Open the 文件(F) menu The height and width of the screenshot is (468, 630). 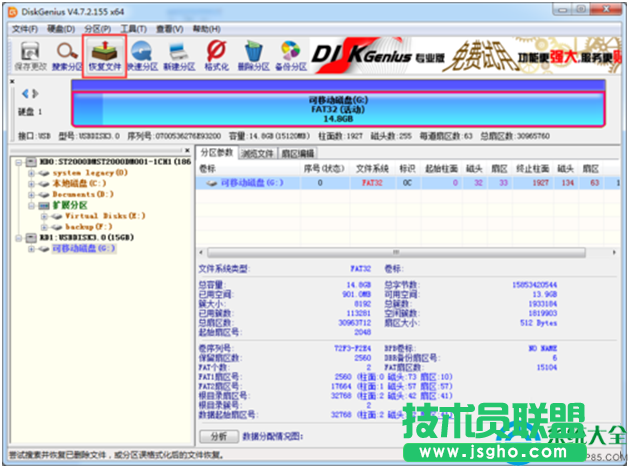[25, 29]
